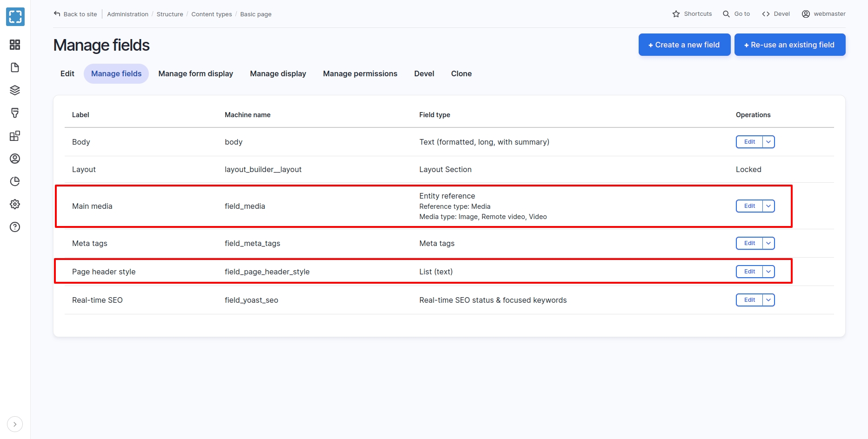Image resolution: width=868 pixels, height=439 pixels.
Task: Switch to the Manage permissions tab
Action: 360,73
